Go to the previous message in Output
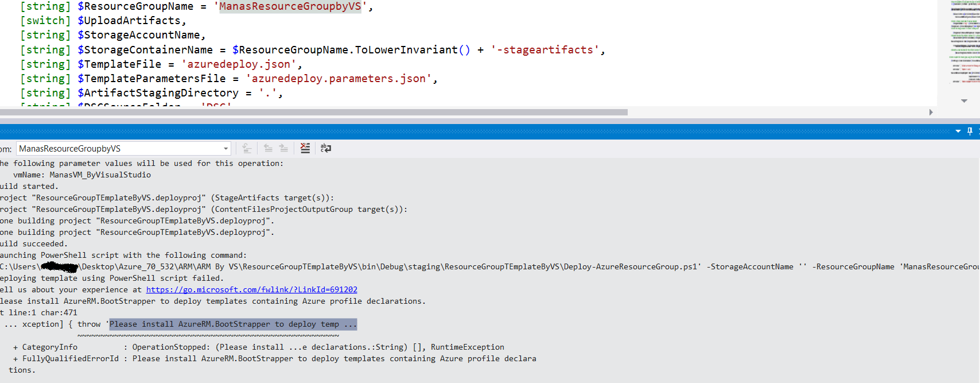 click(268, 148)
